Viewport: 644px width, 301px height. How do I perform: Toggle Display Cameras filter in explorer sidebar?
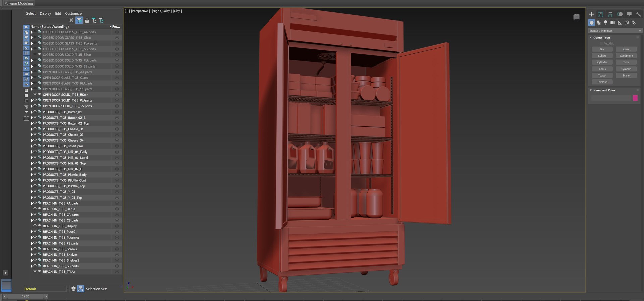point(26,43)
